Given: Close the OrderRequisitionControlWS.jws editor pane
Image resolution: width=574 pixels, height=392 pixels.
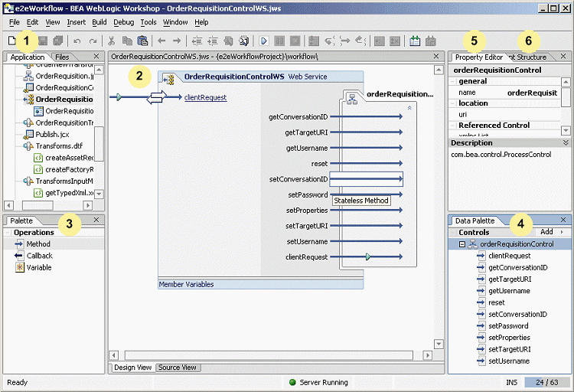Looking at the screenshot, I should click(436, 56).
